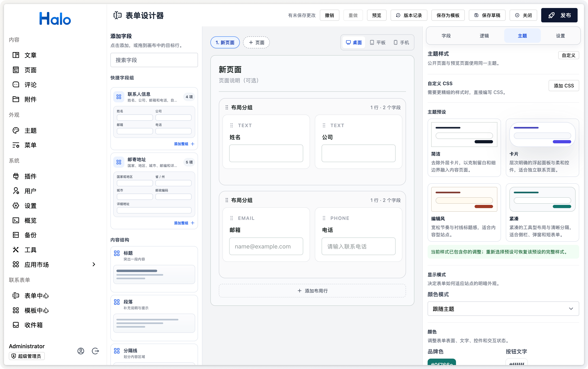
Task: Click the 备份 backup sidebar icon
Action: (x=16, y=235)
